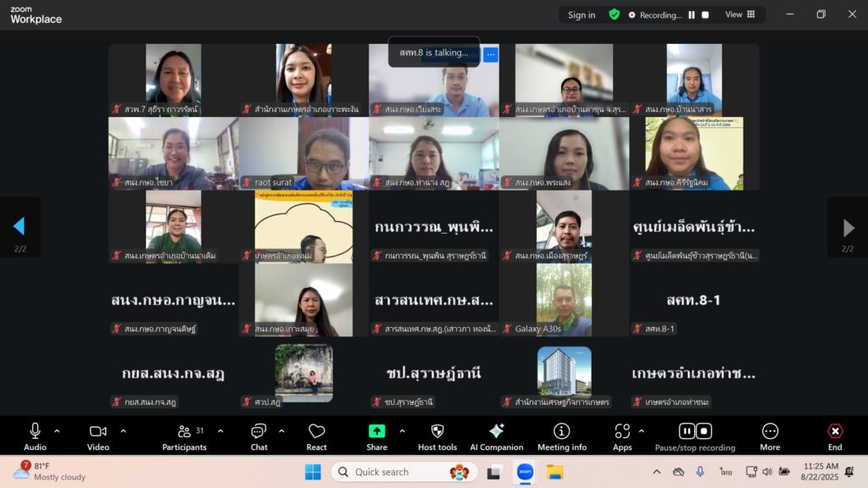The image size is (868, 488).
Task: Open Host tools shield icon
Action: click(x=437, y=435)
